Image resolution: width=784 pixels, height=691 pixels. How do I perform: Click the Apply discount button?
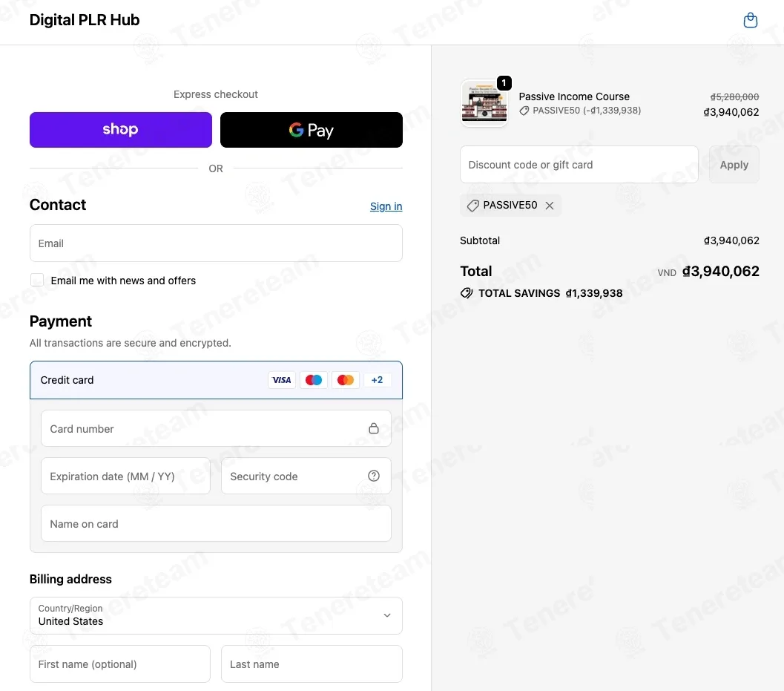734,165
